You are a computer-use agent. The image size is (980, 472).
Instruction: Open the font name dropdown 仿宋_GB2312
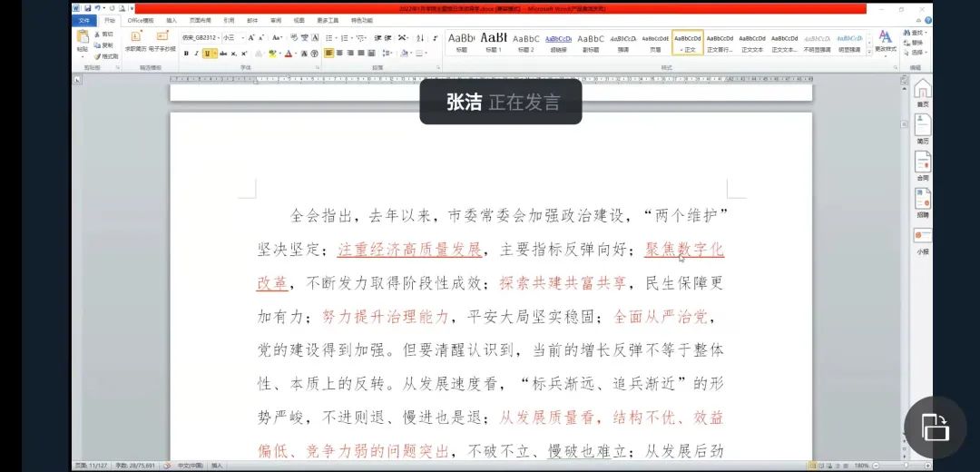click(200, 38)
